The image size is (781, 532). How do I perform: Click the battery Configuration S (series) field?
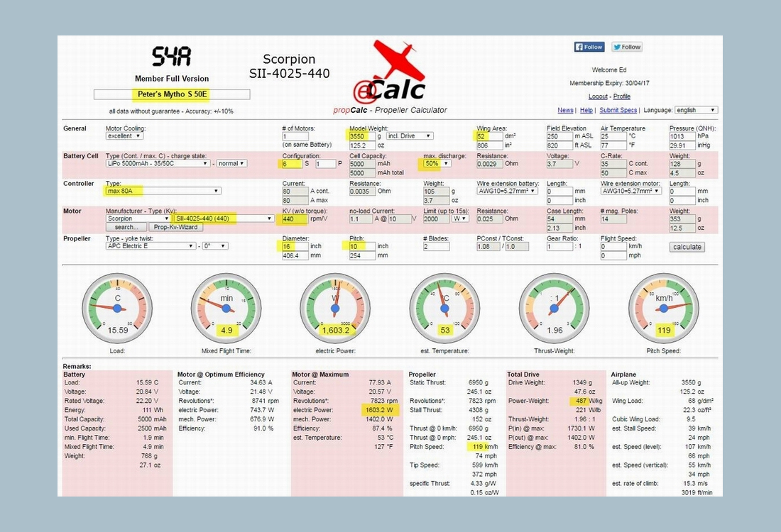pos(293,163)
